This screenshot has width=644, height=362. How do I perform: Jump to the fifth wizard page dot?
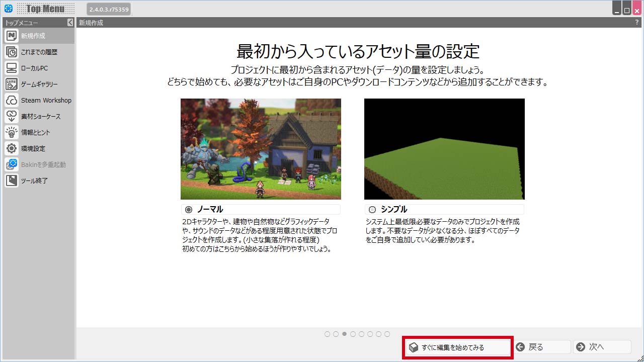[361, 334]
